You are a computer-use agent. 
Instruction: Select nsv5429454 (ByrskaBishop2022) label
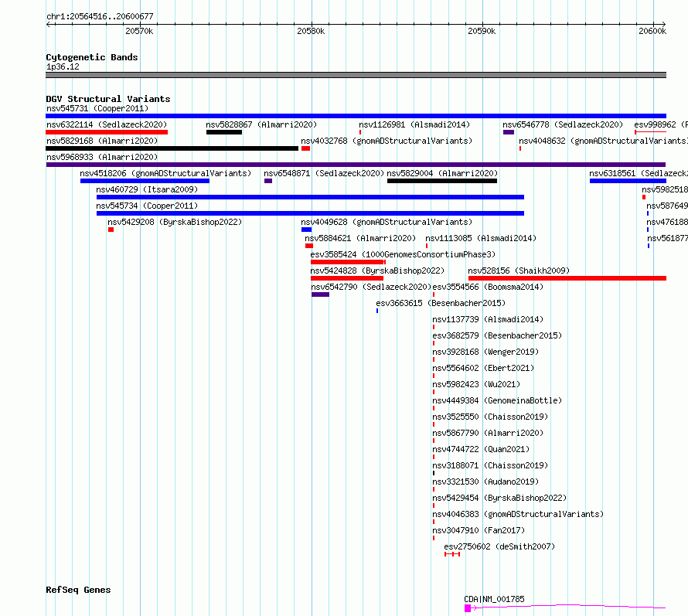click(x=499, y=498)
